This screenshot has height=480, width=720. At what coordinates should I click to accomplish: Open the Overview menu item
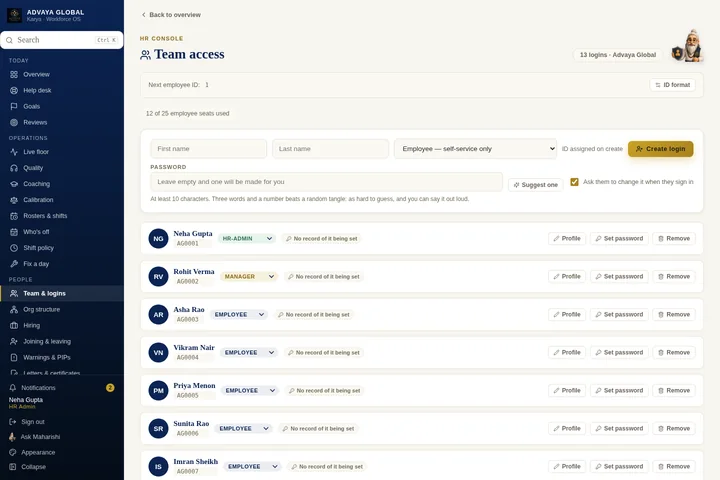[62, 74]
